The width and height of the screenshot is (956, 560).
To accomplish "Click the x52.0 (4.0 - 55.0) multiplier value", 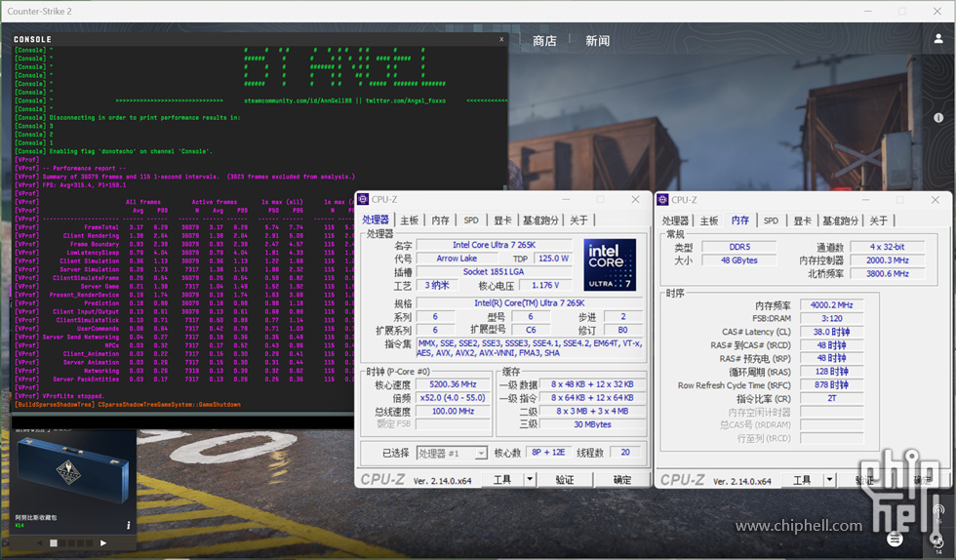I will coord(453,398).
